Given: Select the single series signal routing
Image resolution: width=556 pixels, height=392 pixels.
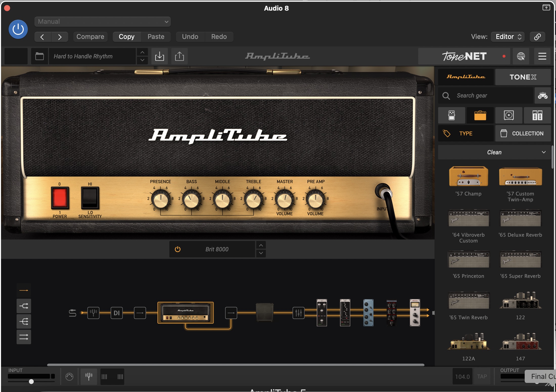Looking at the screenshot, I should pos(24,290).
